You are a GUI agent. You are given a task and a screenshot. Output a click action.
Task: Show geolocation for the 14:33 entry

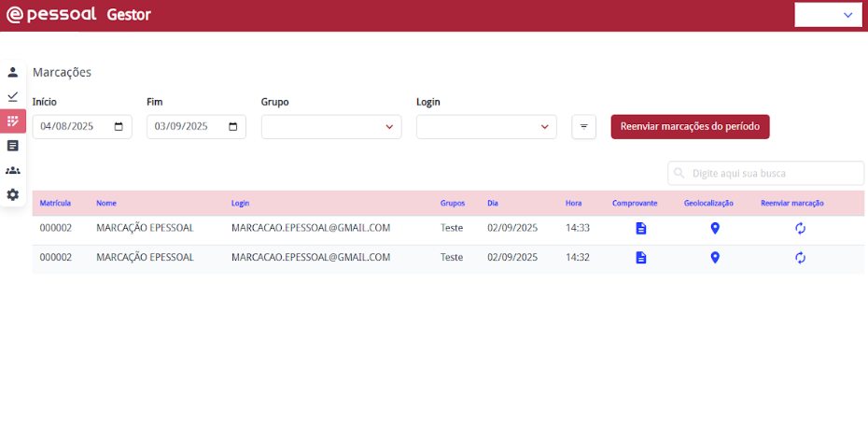(x=715, y=228)
